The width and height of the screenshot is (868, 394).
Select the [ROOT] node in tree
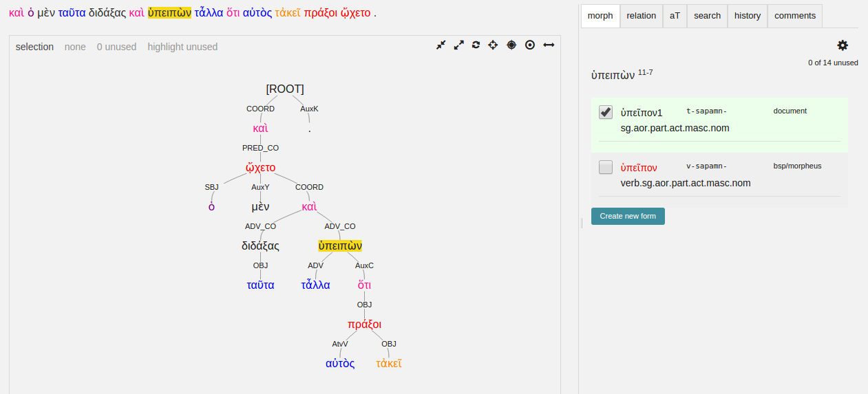coord(285,89)
